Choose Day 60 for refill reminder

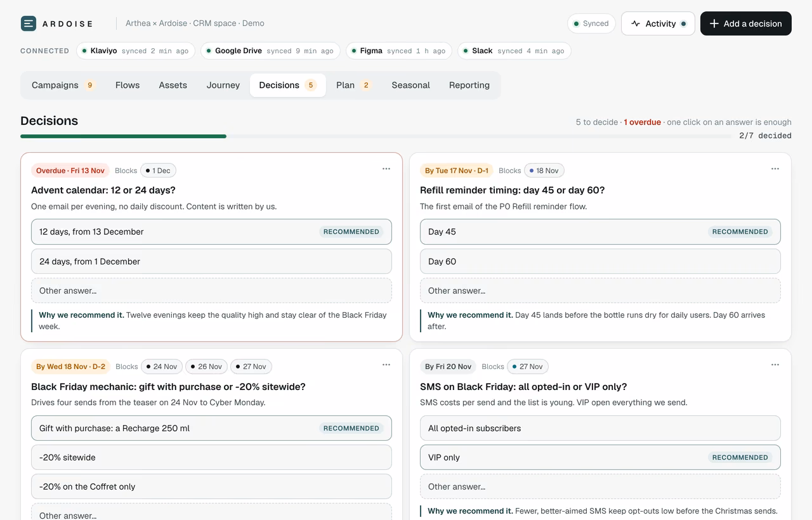coord(600,261)
